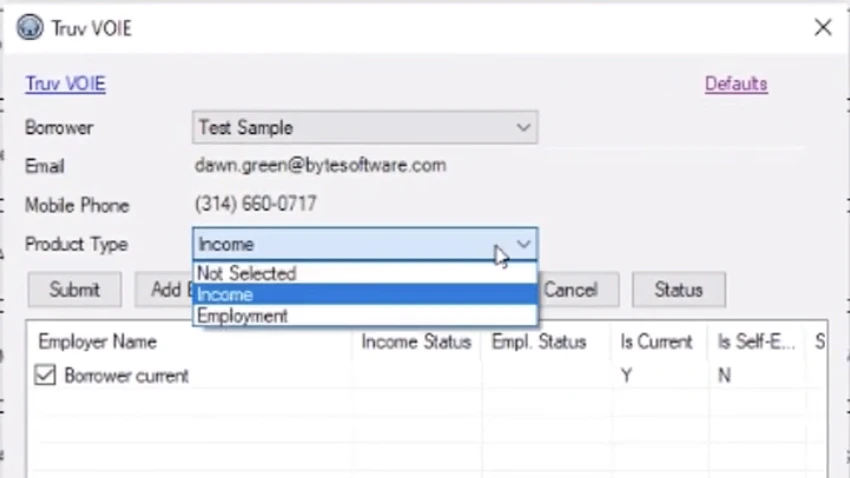The width and height of the screenshot is (850, 478).
Task: Click the Submit button
Action: click(74, 290)
